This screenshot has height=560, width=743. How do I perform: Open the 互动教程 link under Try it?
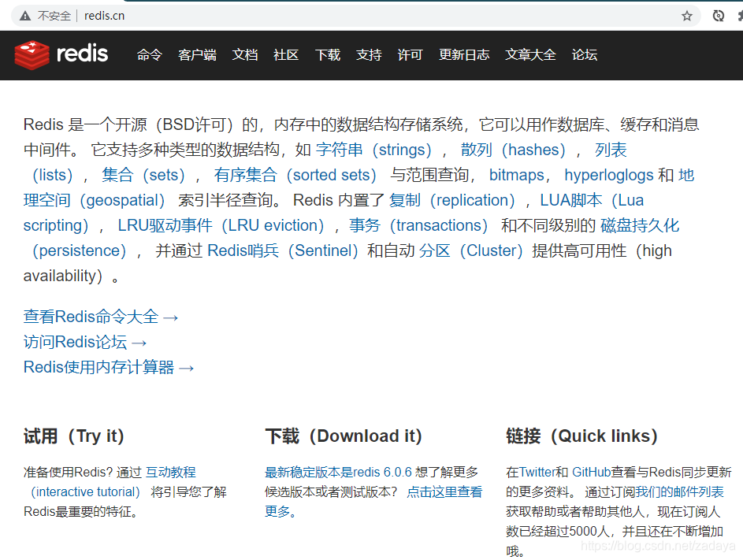pyautogui.click(x=171, y=472)
